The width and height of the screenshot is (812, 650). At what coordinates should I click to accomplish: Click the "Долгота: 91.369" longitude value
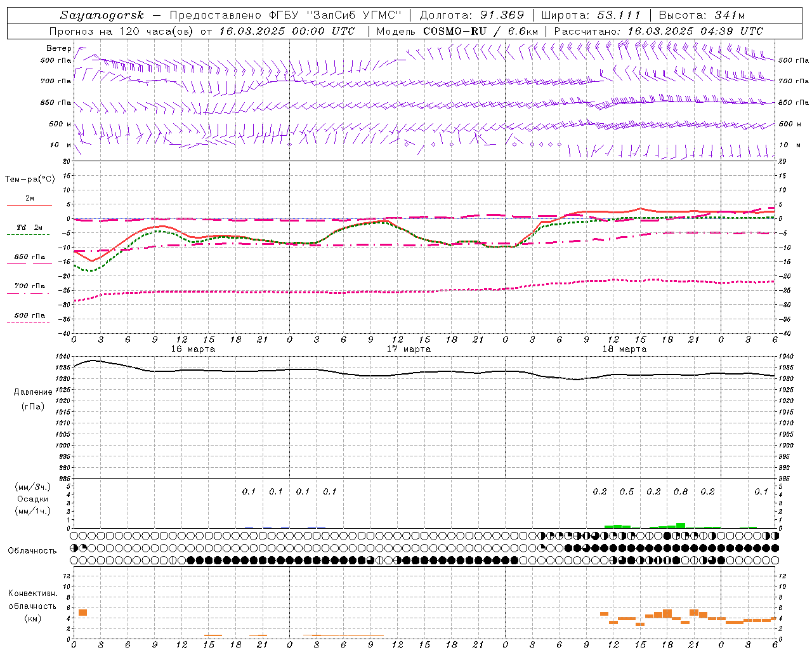coord(472,15)
